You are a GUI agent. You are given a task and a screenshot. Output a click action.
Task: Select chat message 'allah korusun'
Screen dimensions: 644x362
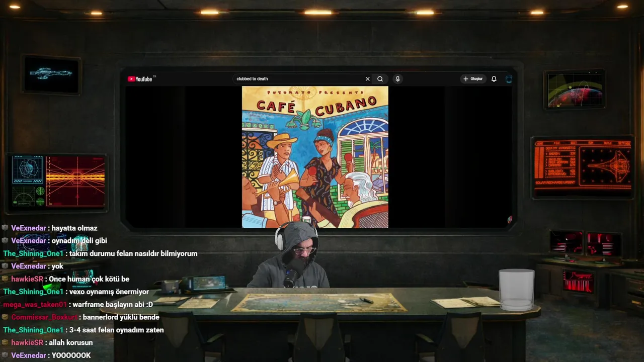coord(70,343)
